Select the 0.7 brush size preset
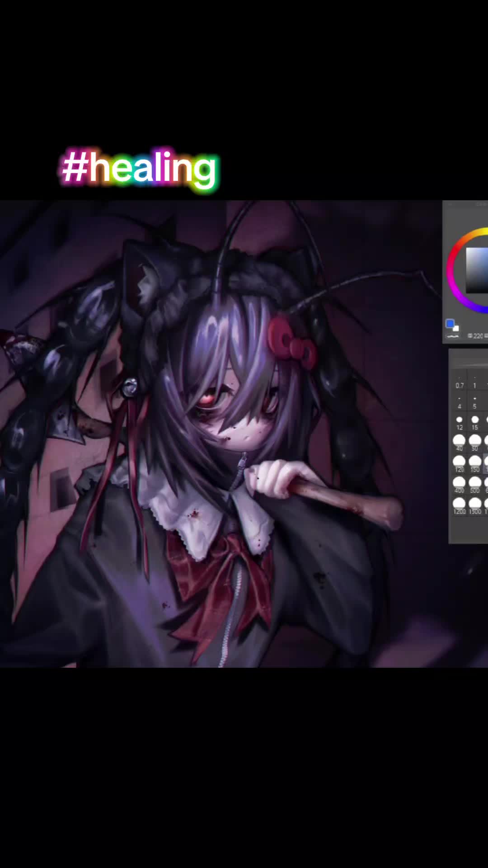488x868 pixels. pyautogui.click(x=460, y=382)
